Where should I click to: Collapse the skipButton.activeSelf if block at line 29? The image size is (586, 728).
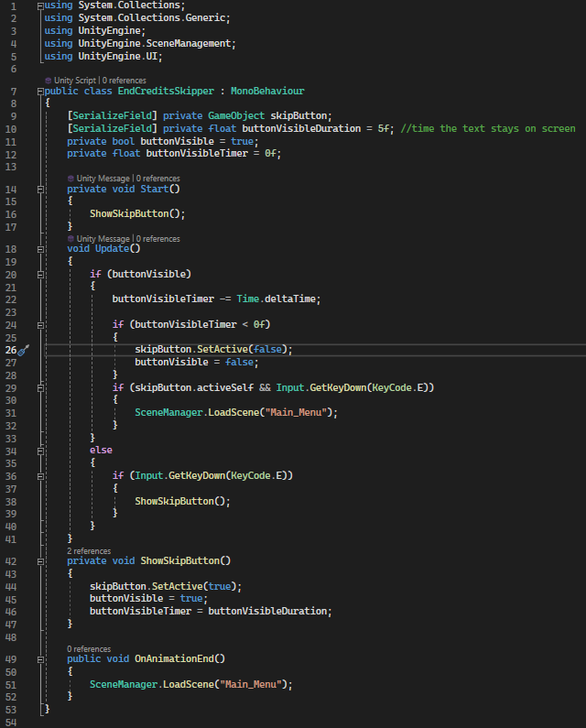tap(40, 388)
